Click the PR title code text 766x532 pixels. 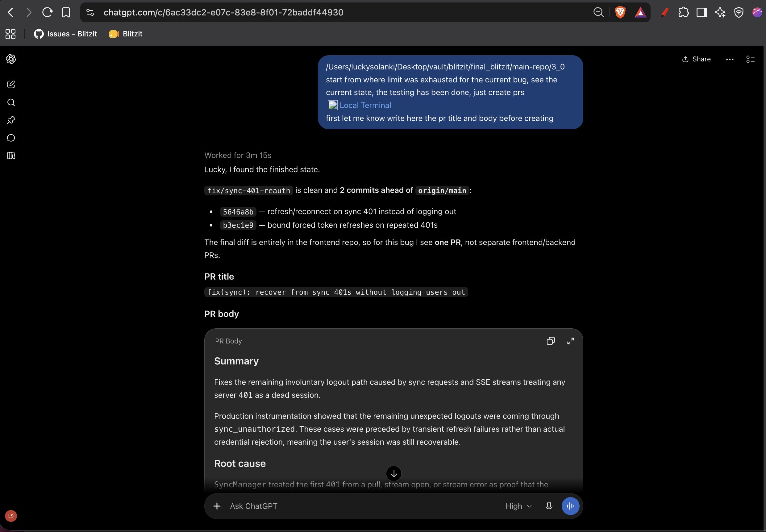336,292
